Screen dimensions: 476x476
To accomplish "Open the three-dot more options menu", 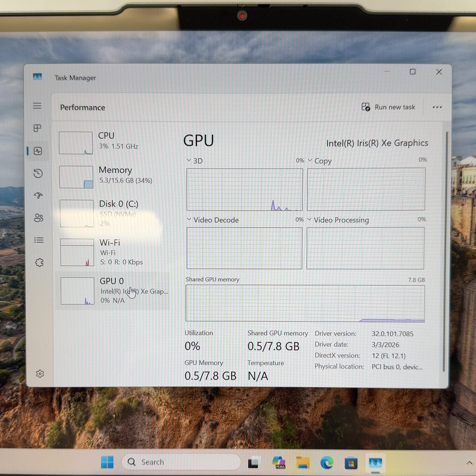I will click(437, 107).
